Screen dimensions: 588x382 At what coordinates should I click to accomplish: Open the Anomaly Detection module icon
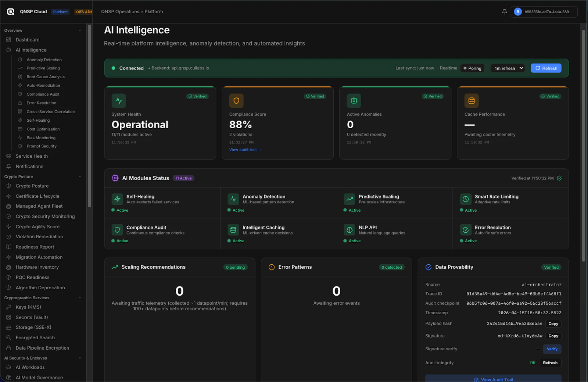pos(234,199)
